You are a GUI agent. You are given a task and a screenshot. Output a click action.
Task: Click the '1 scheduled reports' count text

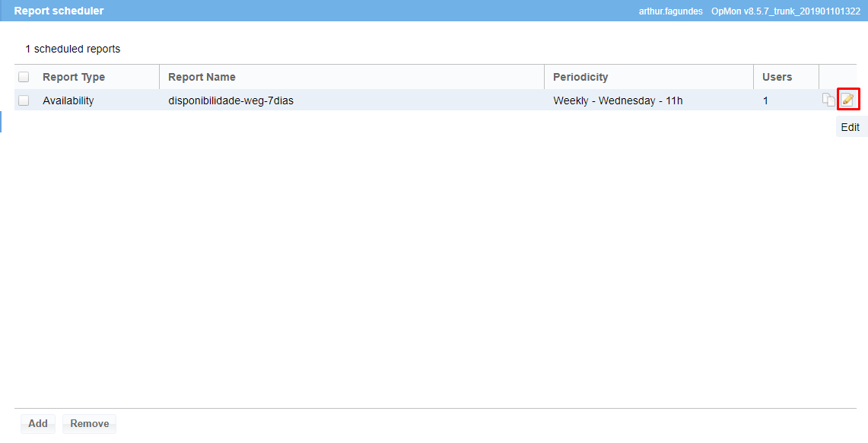(72, 49)
